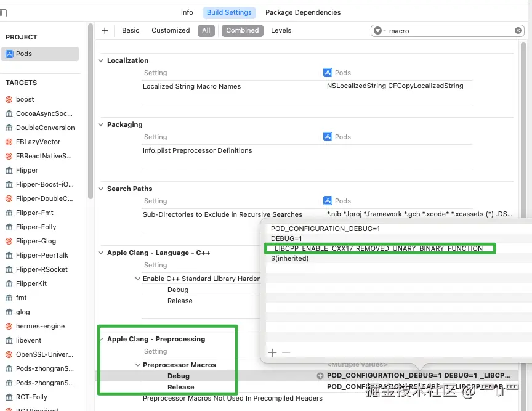Collapse Apple Clang - Language - C++ section
This screenshot has height=411, width=532.
coord(101,253)
